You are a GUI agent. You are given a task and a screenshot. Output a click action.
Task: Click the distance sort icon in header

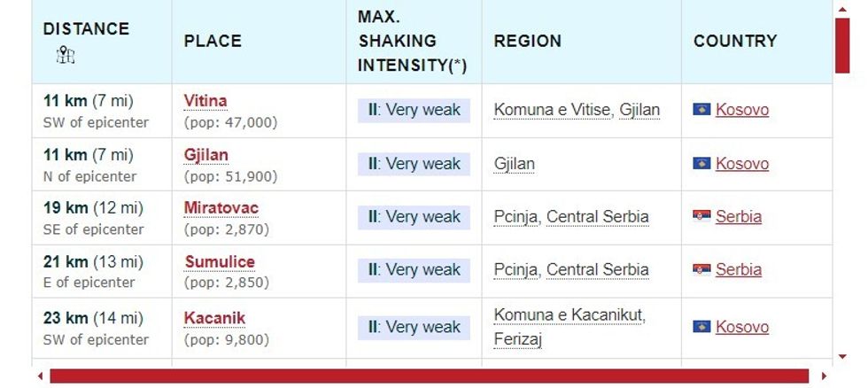pos(66,56)
